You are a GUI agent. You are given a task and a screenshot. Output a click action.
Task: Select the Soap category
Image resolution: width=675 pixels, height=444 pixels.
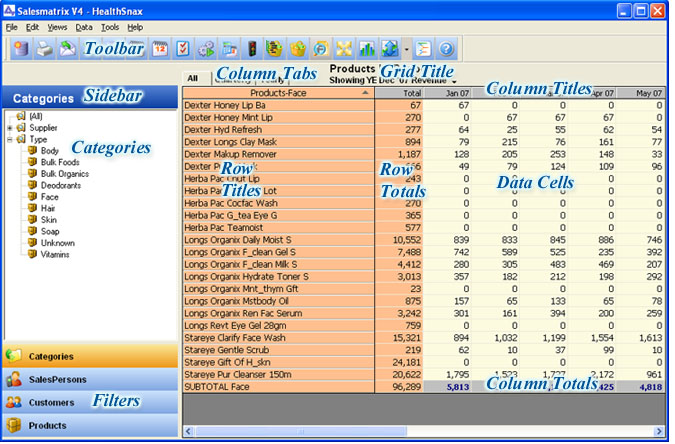click(50, 232)
